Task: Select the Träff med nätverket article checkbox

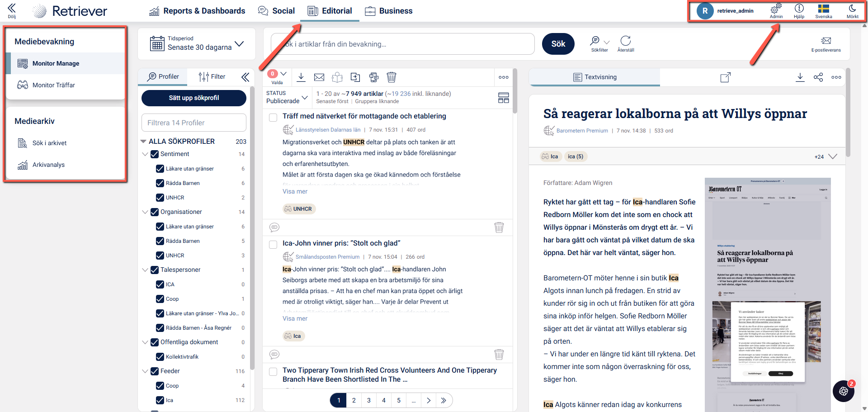Action: [273, 118]
